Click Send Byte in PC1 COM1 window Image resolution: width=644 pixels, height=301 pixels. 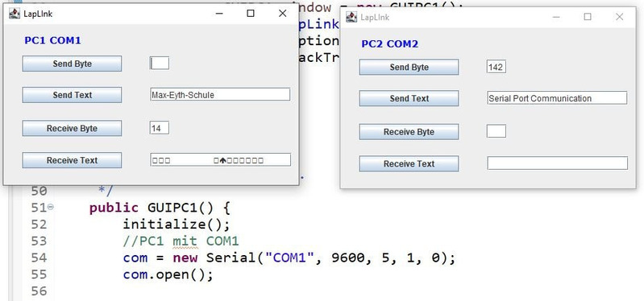(72, 64)
